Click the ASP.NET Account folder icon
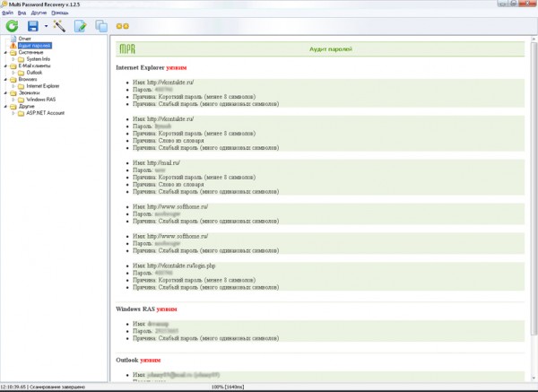The width and height of the screenshot is (538, 392). pos(21,113)
